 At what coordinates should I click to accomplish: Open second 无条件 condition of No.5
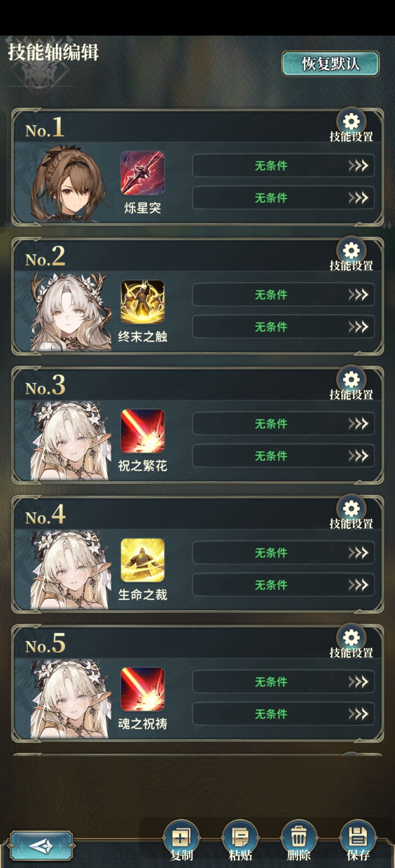(x=283, y=714)
